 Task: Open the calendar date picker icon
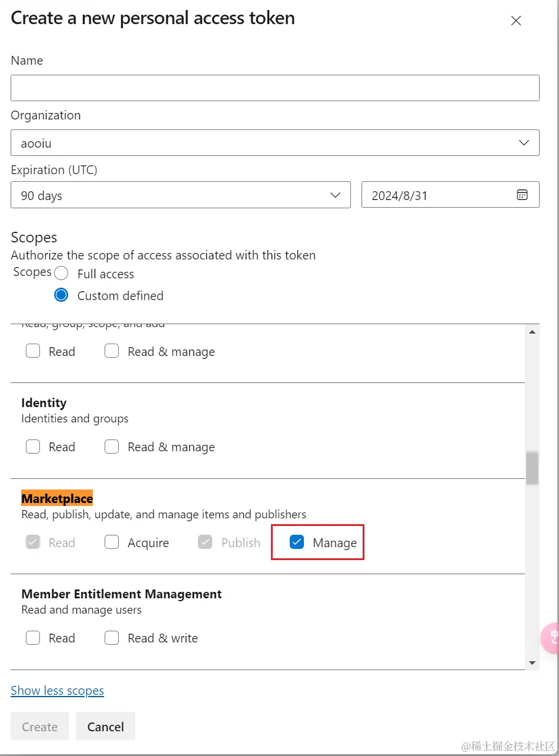(522, 195)
